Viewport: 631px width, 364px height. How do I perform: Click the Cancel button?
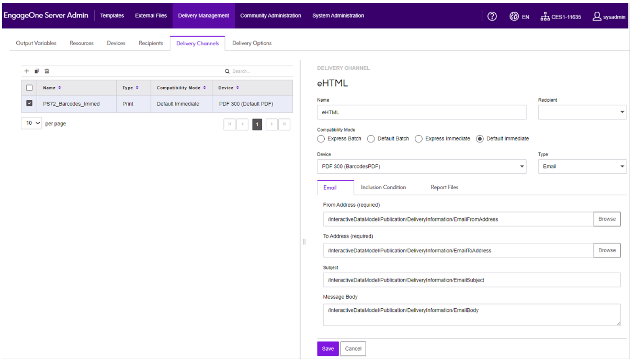[x=353, y=349]
